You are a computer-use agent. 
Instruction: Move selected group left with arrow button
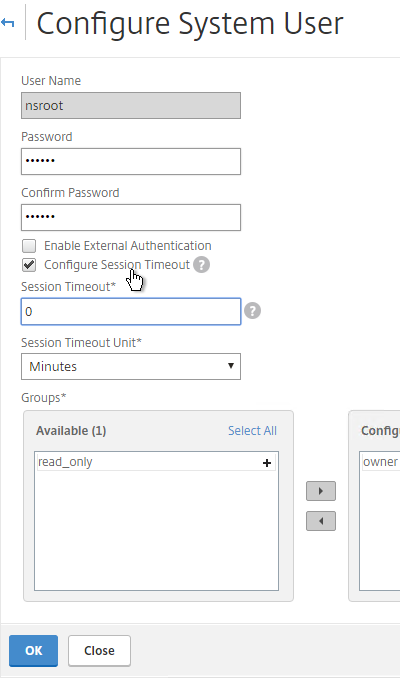coord(321,521)
